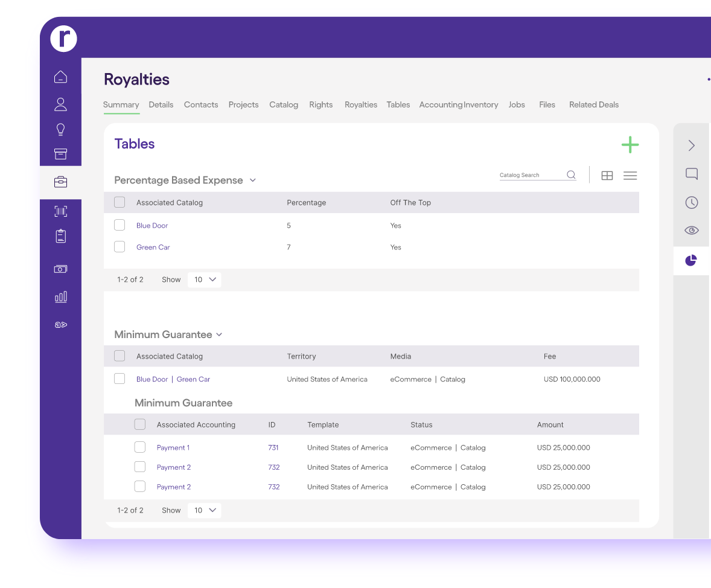Screen dimensions: 711x588
Task: Switch to the Details tab
Action: (x=161, y=105)
